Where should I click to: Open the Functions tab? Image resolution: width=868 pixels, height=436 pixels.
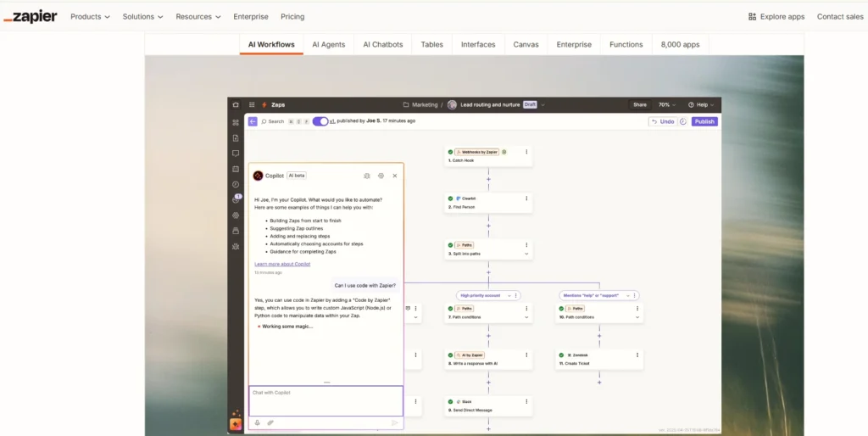(x=626, y=44)
